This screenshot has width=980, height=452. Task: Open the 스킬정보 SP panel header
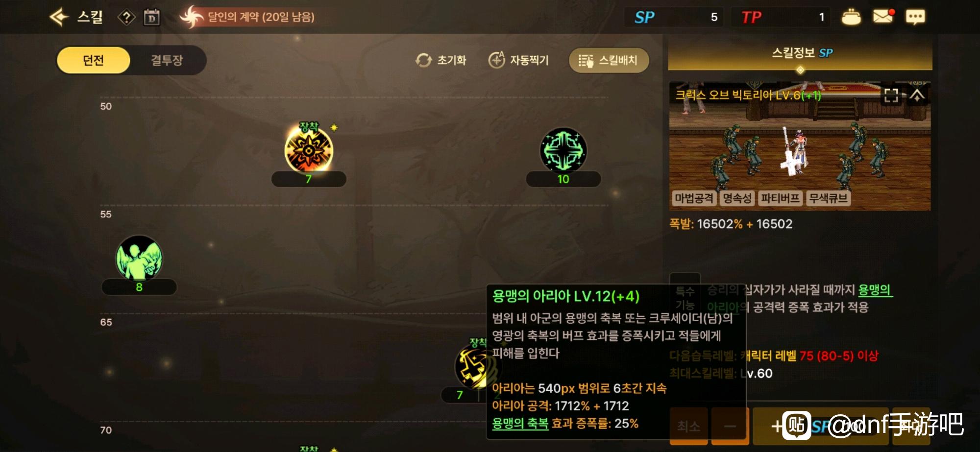(800, 54)
